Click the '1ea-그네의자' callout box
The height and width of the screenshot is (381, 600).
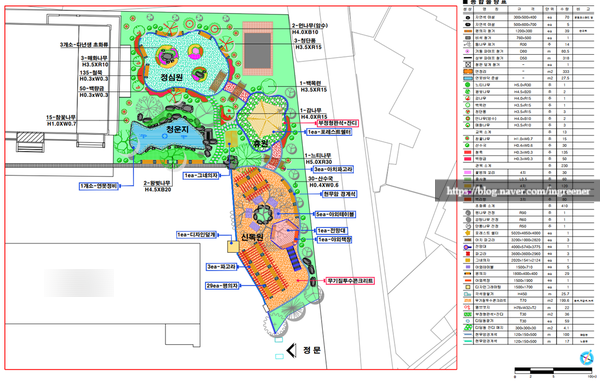(202, 176)
